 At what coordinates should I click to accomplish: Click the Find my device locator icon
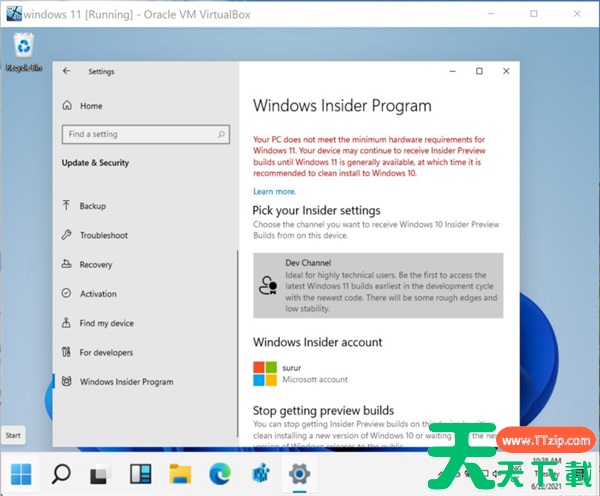click(x=66, y=323)
